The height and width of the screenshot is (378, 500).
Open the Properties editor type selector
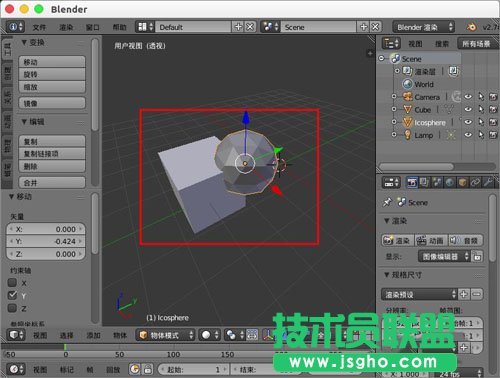click(391, 182)
